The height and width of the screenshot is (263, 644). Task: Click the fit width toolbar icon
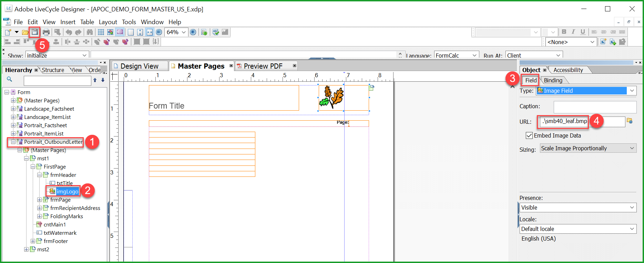pyautogui.click(x=150, y=32)
